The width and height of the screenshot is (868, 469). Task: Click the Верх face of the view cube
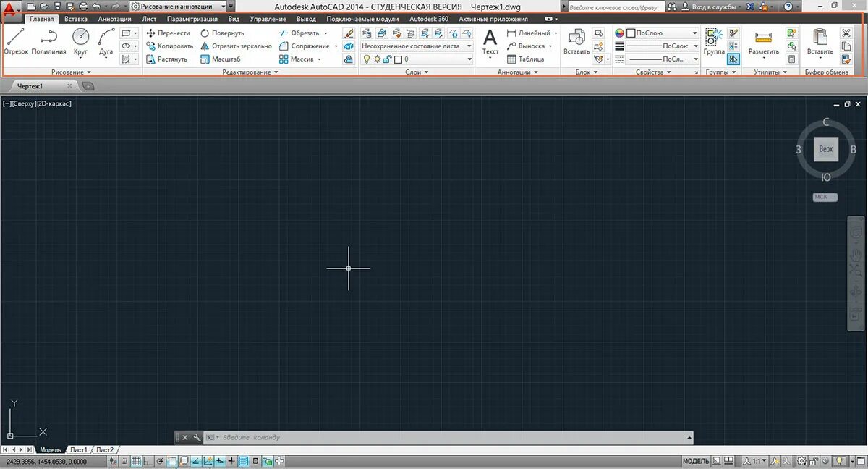tap(826, 150)
